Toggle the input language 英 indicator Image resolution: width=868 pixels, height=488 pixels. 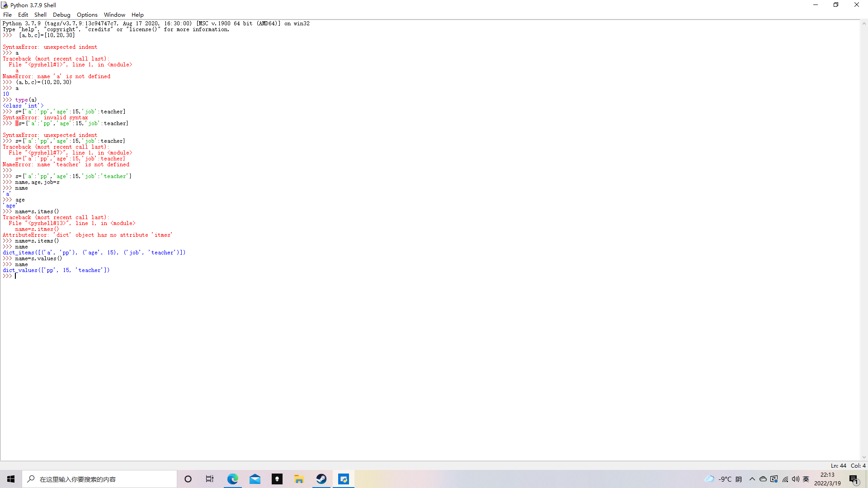tap(806, 479)
